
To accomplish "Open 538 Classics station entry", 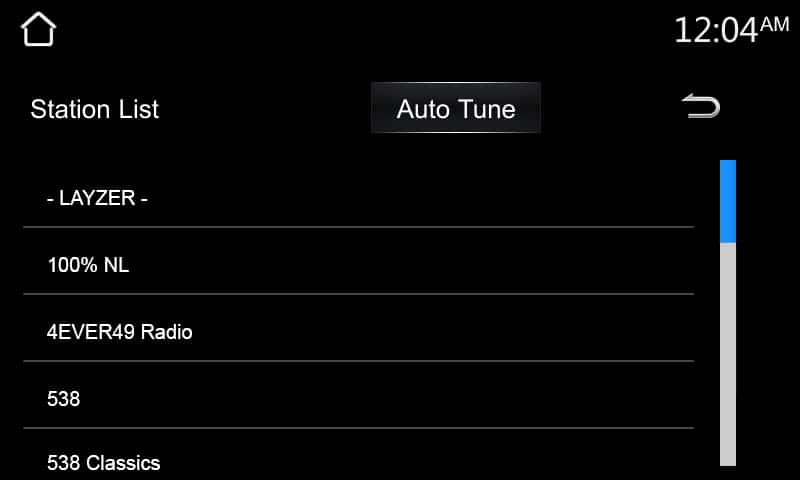I will click(359, 454).
